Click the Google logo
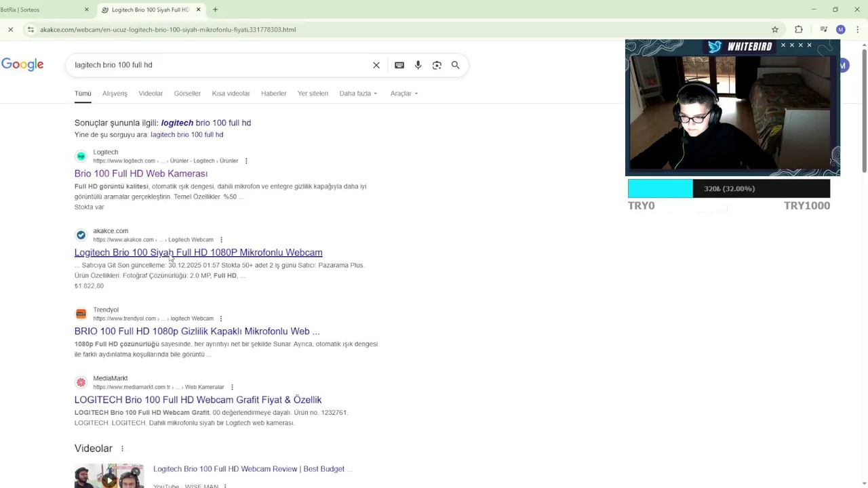Image resolution: width=868 pixels, height=488 pixels. coord(22,64)
